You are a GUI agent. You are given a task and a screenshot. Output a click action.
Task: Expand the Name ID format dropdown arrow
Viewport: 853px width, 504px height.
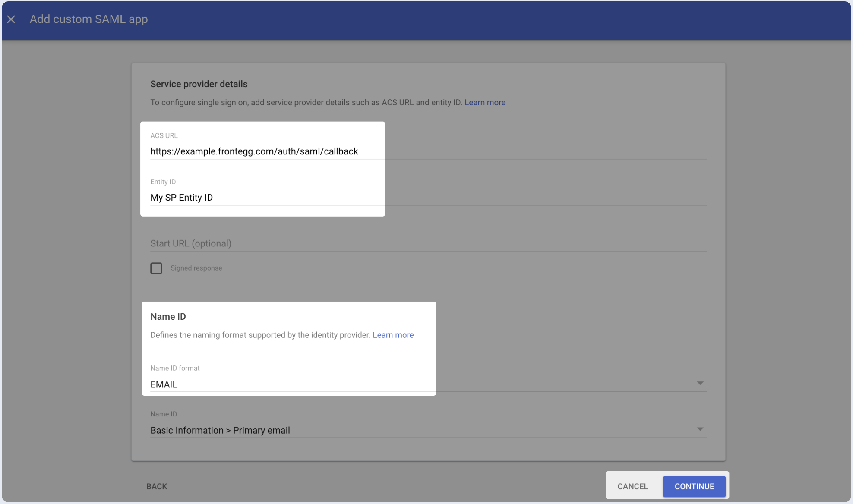(700, 383)
